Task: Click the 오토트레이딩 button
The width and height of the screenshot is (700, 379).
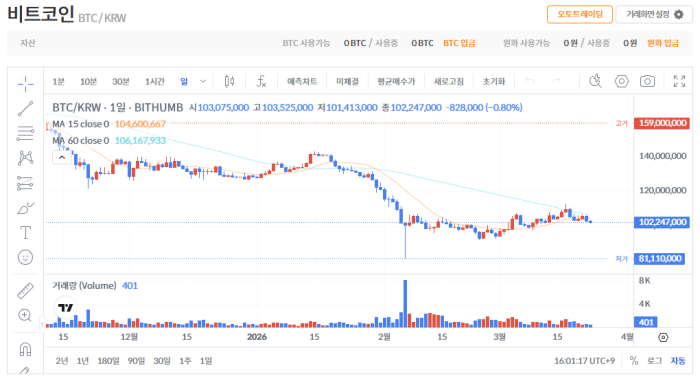Action: tap(579, 14)
